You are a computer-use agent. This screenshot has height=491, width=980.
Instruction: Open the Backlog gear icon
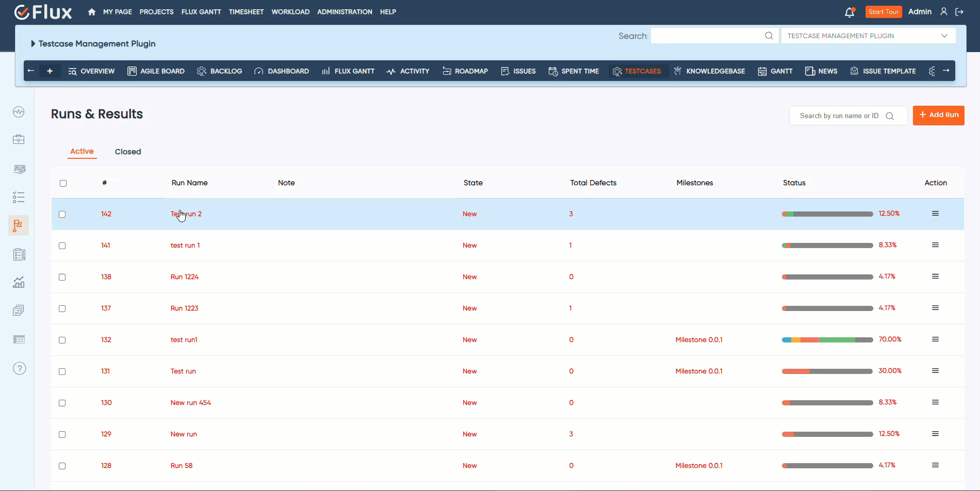pyautogui.click(x=202, y=71)
